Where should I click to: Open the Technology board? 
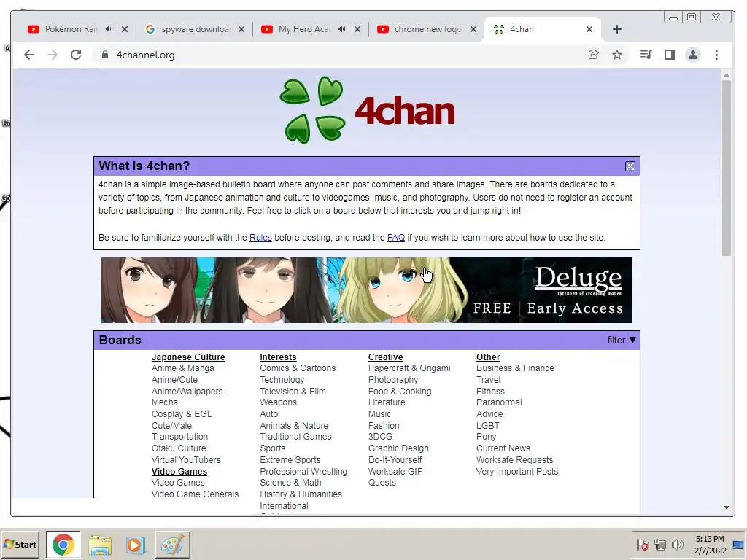(x=282, y=379)
